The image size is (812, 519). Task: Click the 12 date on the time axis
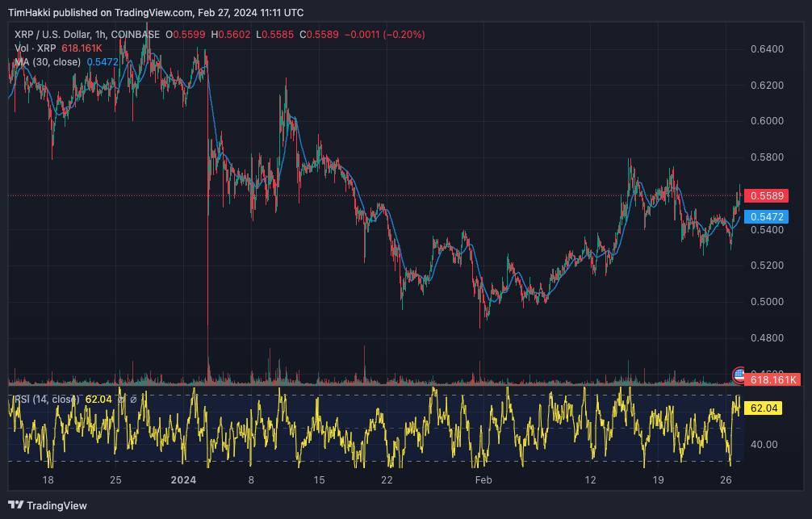590,480
